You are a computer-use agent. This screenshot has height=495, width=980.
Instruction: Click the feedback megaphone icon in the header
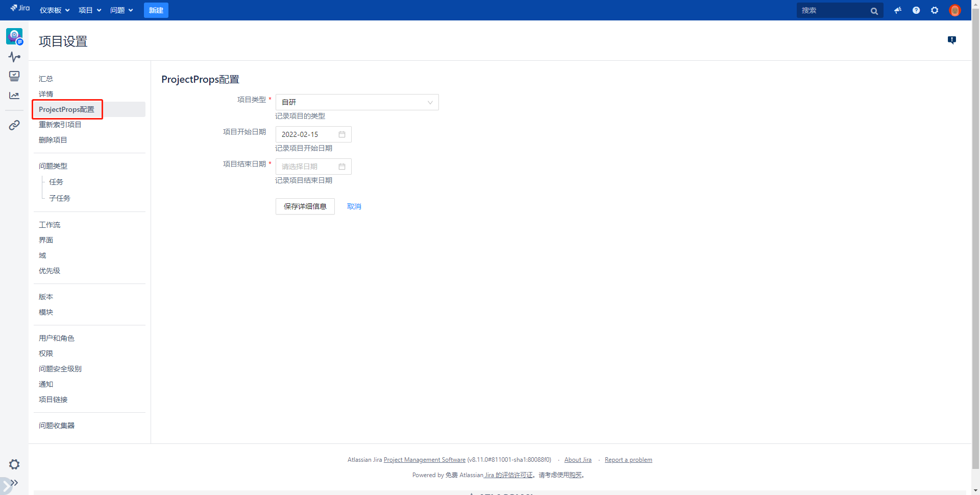tap(898, 10)
